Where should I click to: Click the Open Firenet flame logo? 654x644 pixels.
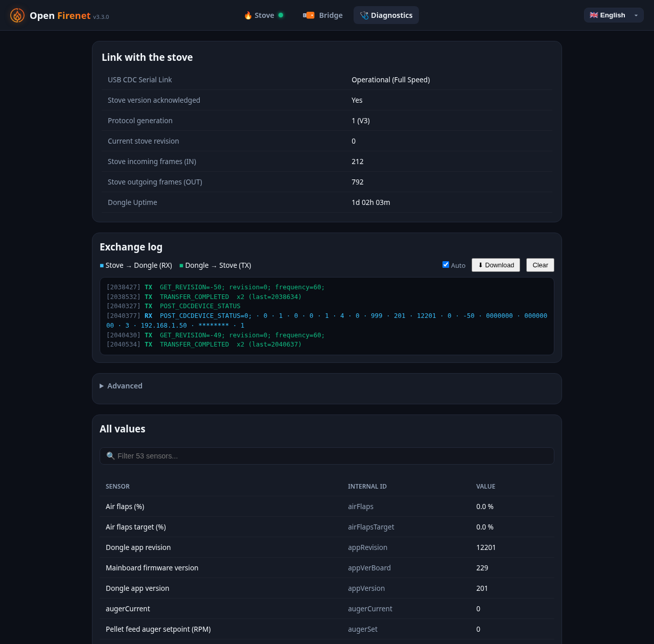click(17, 15)
